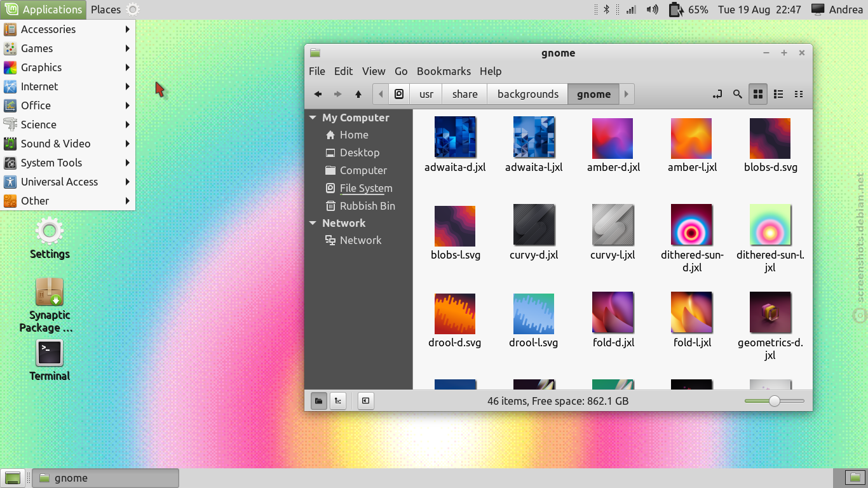Expand the Science submenu
Viewport: 868px width, 488px height.
[68, 125]
